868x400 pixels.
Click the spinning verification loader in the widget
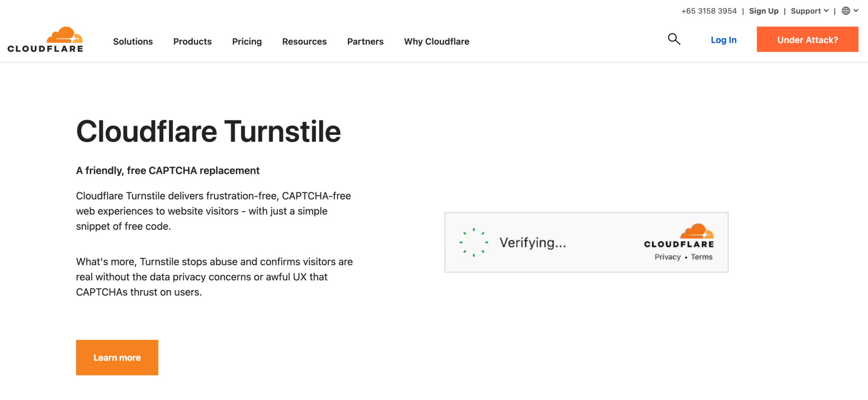click(x=473, y=242)
